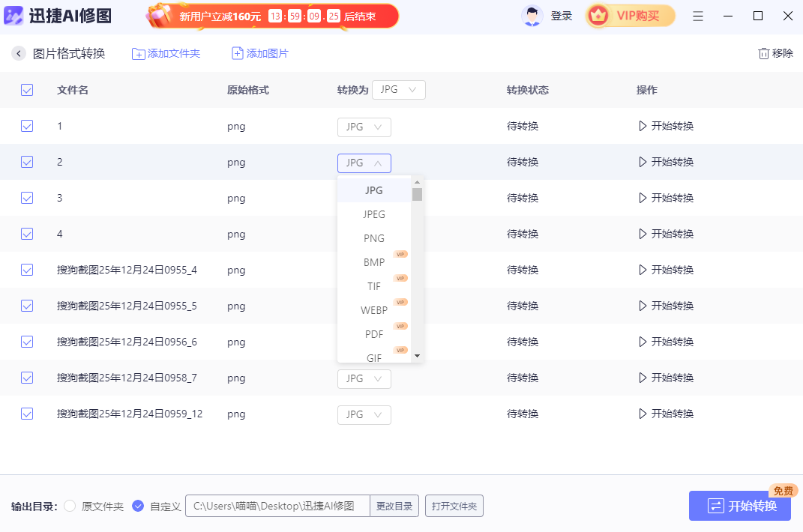
Task: Uncheck the checkbox for file 3
Action: tap(27, 198)
